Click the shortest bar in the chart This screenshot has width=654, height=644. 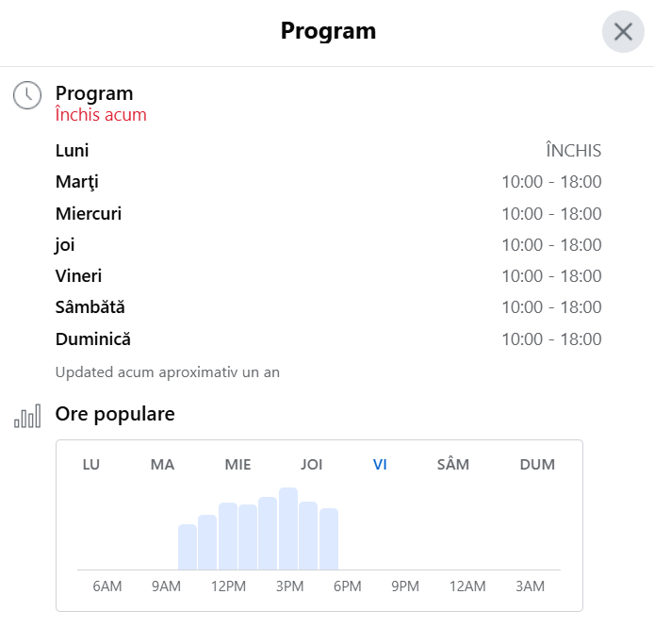click(188, 547)
